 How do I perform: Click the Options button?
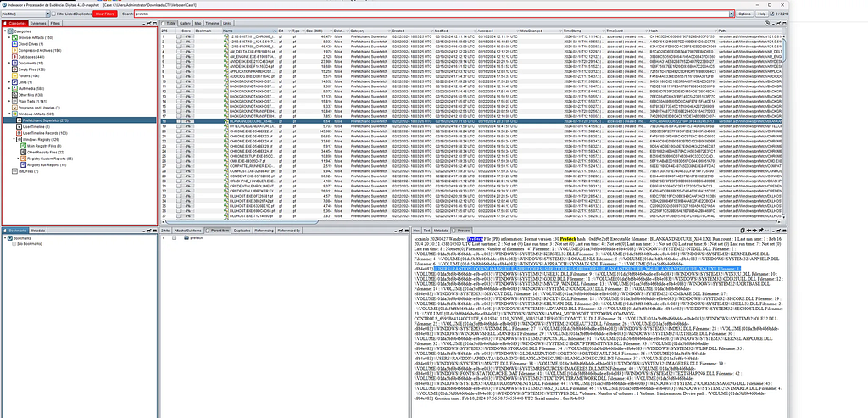(744, 14)
